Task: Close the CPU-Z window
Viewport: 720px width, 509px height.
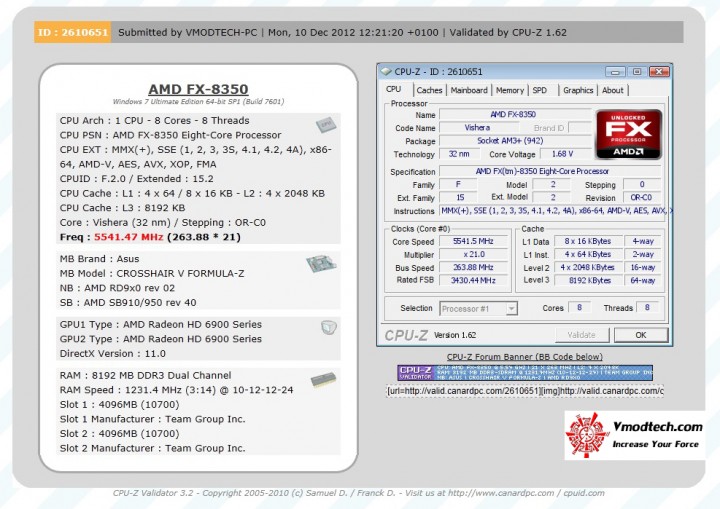Action: click(x=659, y=72)
